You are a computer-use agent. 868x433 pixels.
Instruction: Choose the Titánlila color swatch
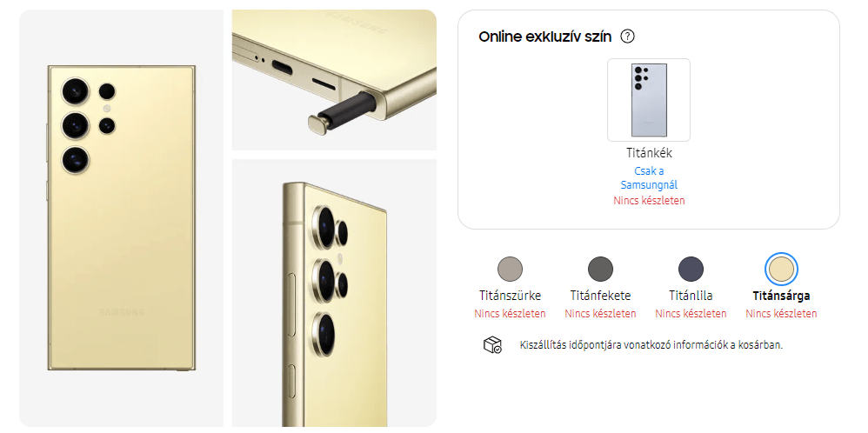tap(691, 269)
